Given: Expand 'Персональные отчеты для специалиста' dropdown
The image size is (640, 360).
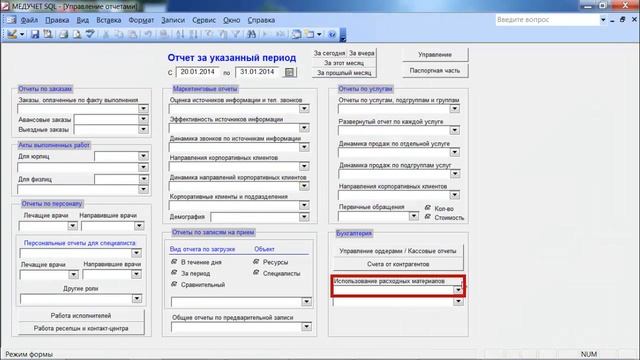Looking at the screenshot, I should point(136,253).
